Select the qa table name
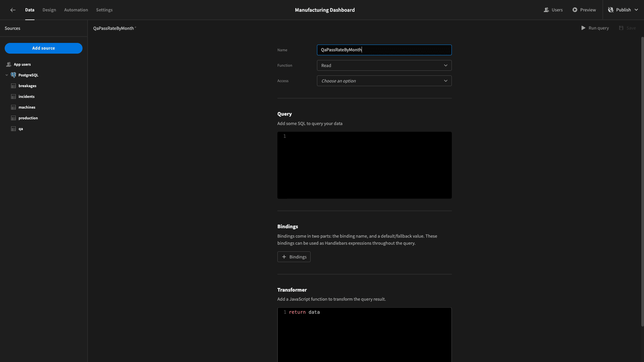 pyautogui.click(x=21, y=129)
